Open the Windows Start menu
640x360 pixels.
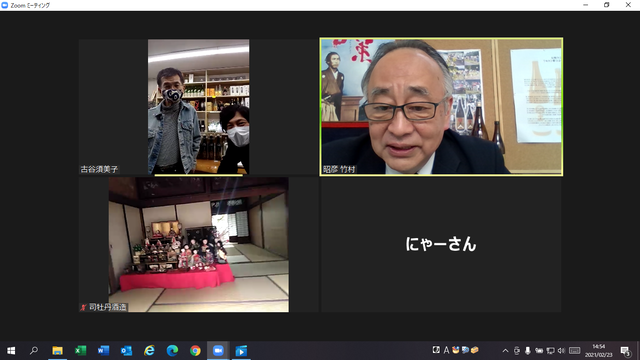pyautogui.click(x=11, y=351)
